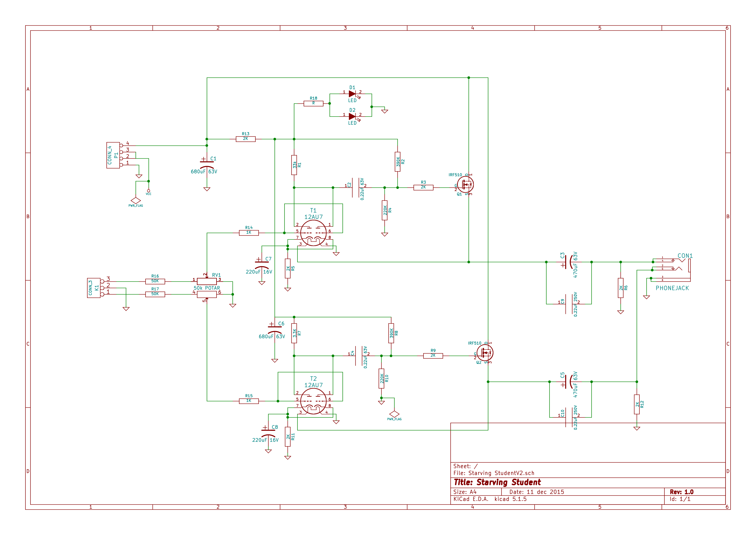Click the C3 470uF capacitor symbol
This screenshot has width=756, height=535.
pyautogui.click(x=569, y=262)
